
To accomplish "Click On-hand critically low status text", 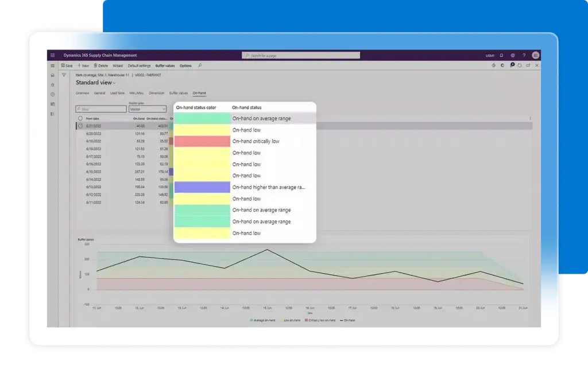I will coord(256,141).
